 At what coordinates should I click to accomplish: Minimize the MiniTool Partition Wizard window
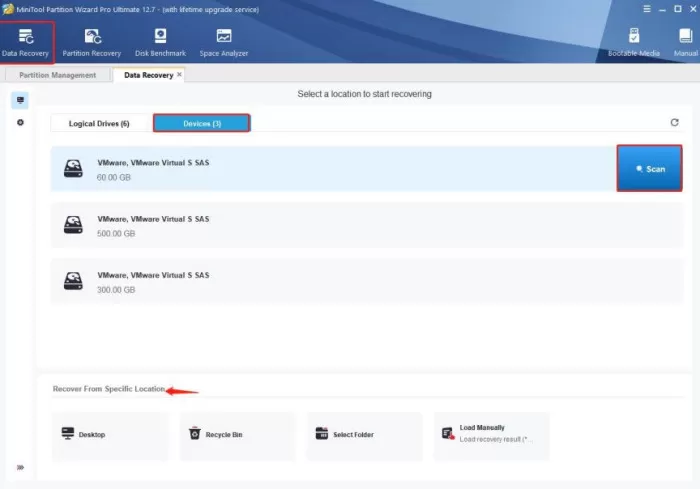coord(662,9)
